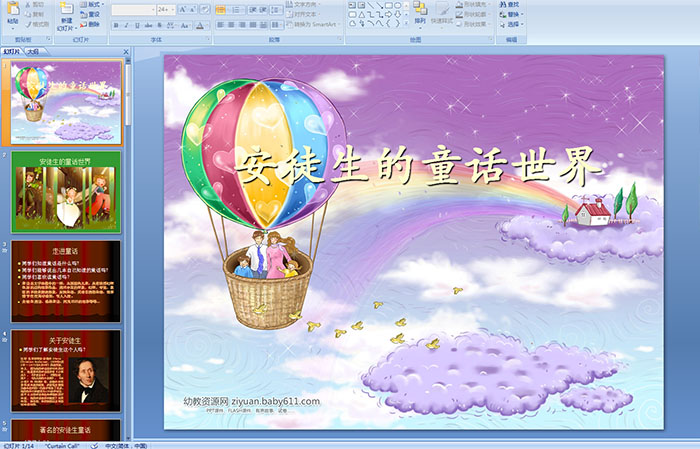Expand the shapes gallery more arrow
Screen dimensions: 700x449
pos(406,23)
